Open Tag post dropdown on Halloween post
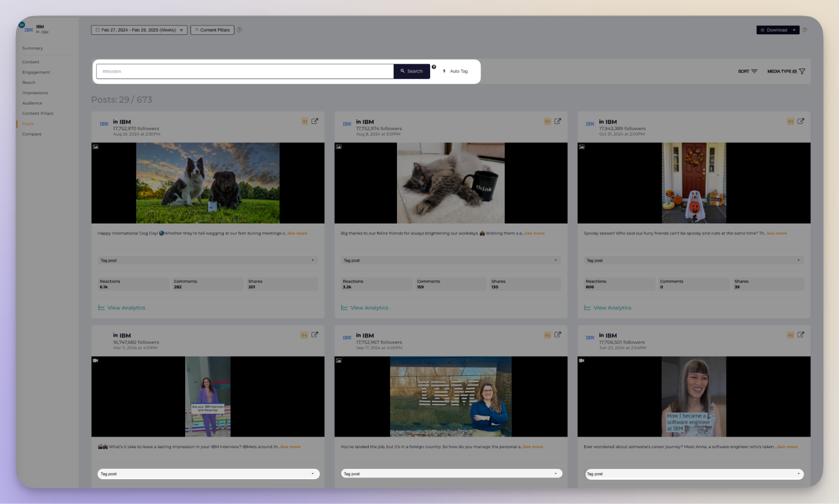 [694, 260]
